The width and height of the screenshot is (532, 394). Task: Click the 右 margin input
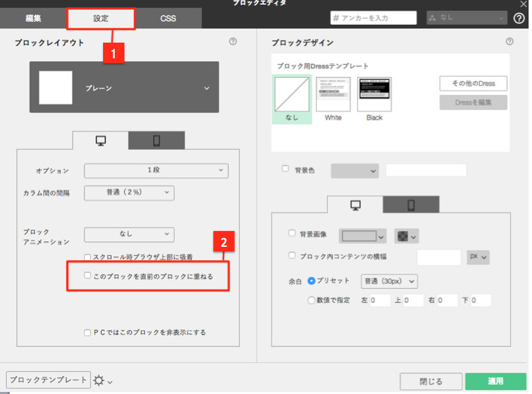click(447, 300)
